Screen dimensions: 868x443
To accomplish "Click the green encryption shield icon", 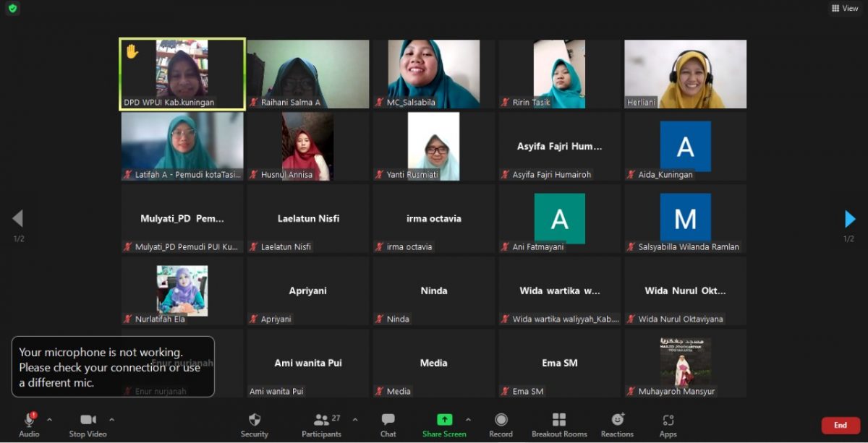I will [x=12, y=9].
